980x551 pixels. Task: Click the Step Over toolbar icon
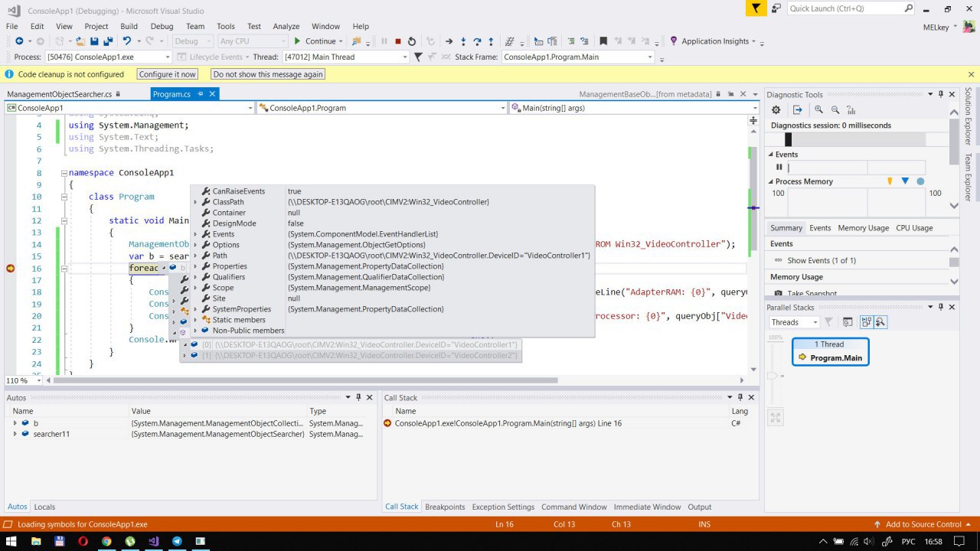tap(476, 41)
